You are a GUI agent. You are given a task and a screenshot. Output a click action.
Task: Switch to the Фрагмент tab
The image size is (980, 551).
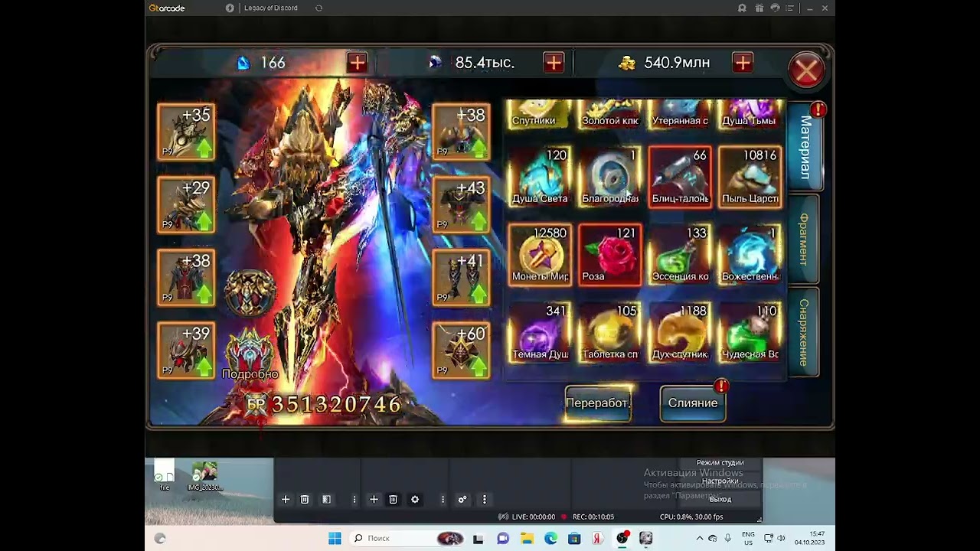803,239
